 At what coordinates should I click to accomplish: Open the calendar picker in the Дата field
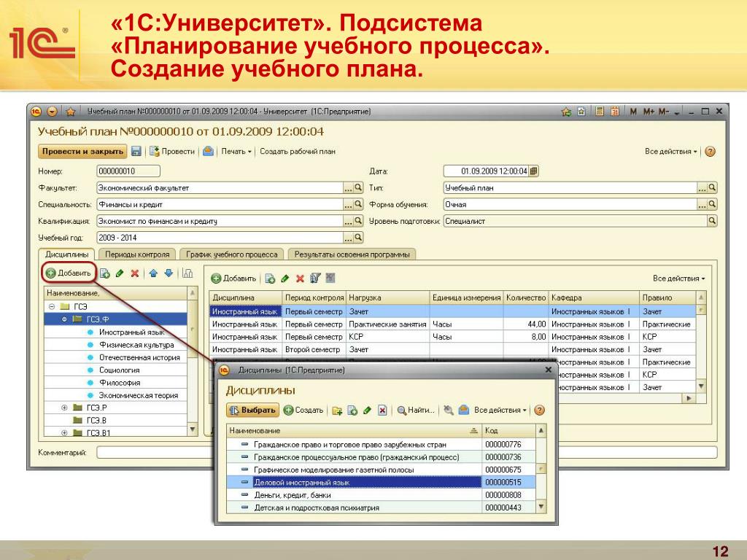click(533, 171)
